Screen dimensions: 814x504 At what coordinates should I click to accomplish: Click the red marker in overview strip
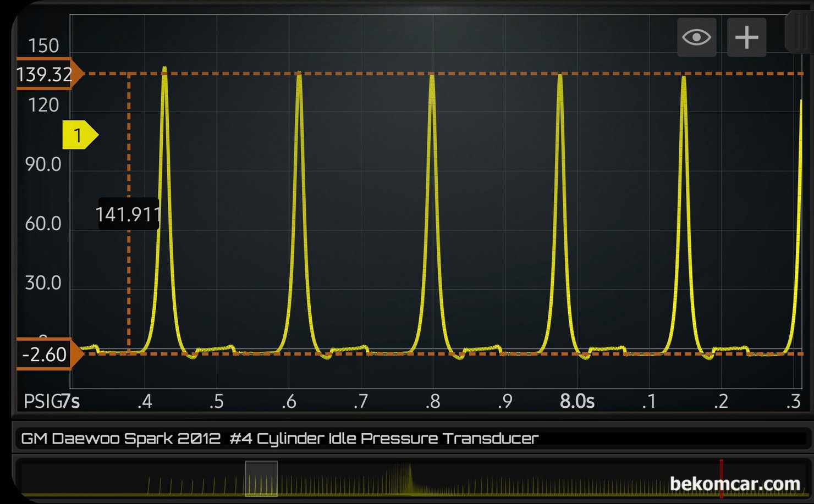(x=721, y=478)
